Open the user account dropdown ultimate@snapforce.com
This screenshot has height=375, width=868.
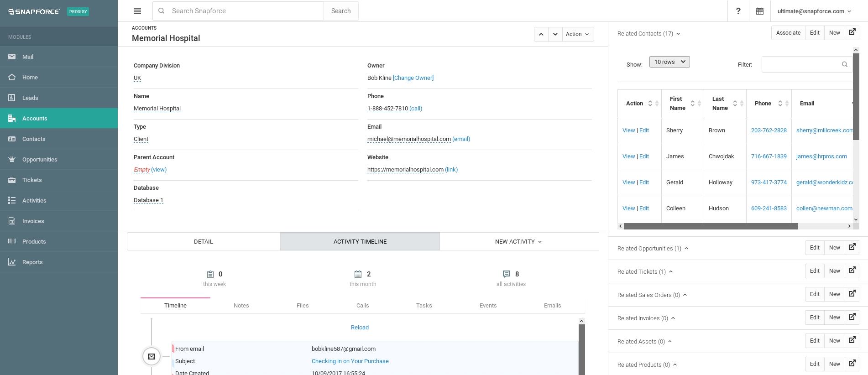coord(814,11)
